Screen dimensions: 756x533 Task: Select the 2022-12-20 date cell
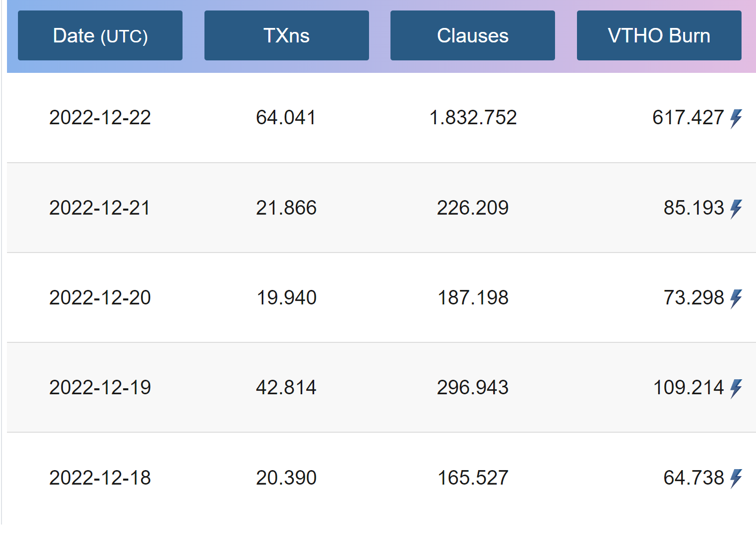click(100, 297)
